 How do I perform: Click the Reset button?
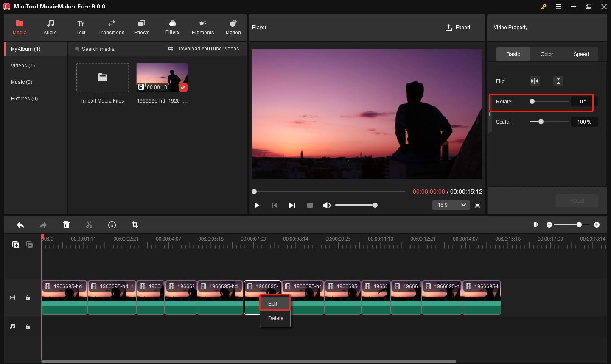[577, 200]
